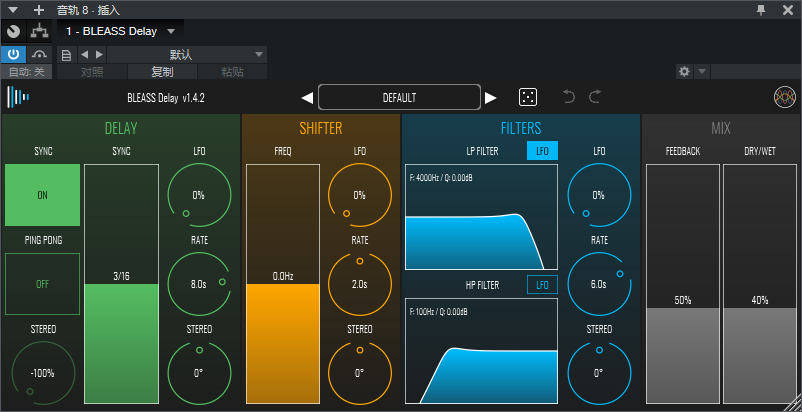Click the HP filter curve display
Viewport: 802px width, 412px height.
tap(481, 351)
